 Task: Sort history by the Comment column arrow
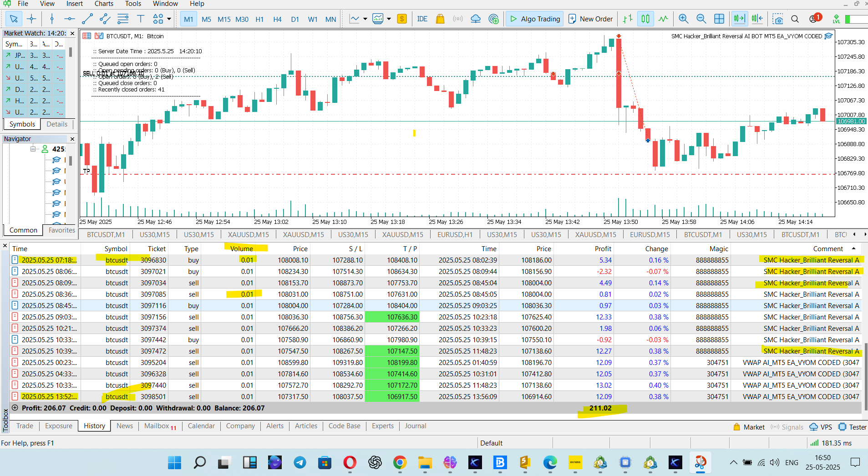point(853,248)
